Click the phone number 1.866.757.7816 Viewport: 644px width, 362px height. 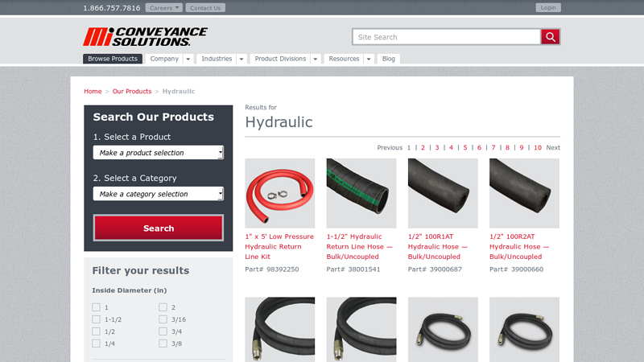coord(112,8)
